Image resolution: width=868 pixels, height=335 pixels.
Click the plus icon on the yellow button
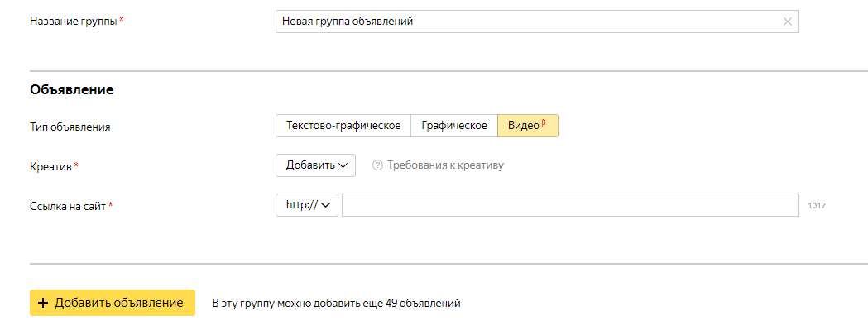(44, 303)
